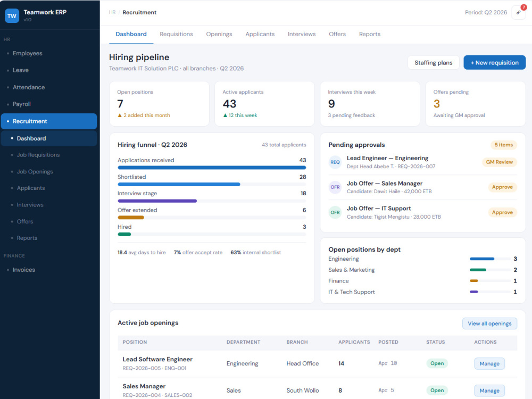Click the Lead Engineer — Engineering title
This screenshot has width=532, height=399.
387,158
